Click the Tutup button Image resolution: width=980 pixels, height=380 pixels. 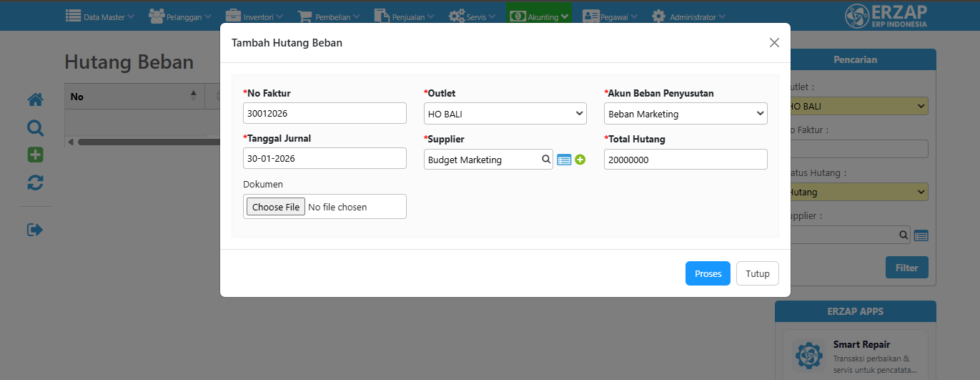point(757,273)
